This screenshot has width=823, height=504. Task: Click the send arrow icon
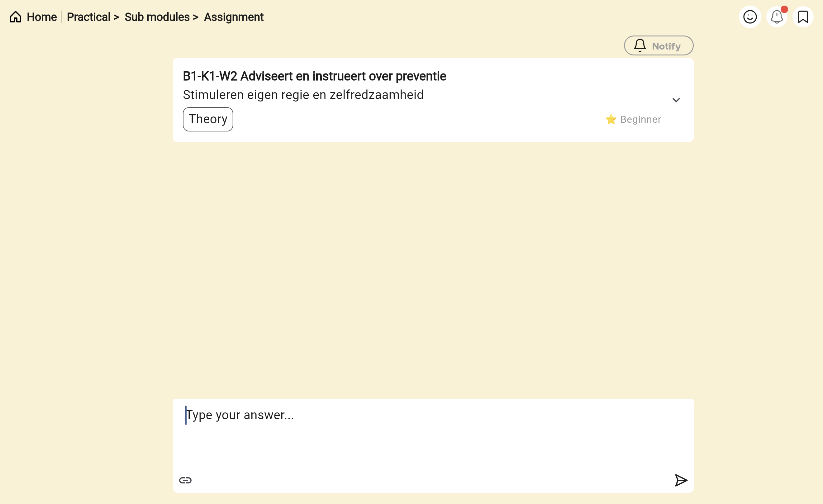680,480
